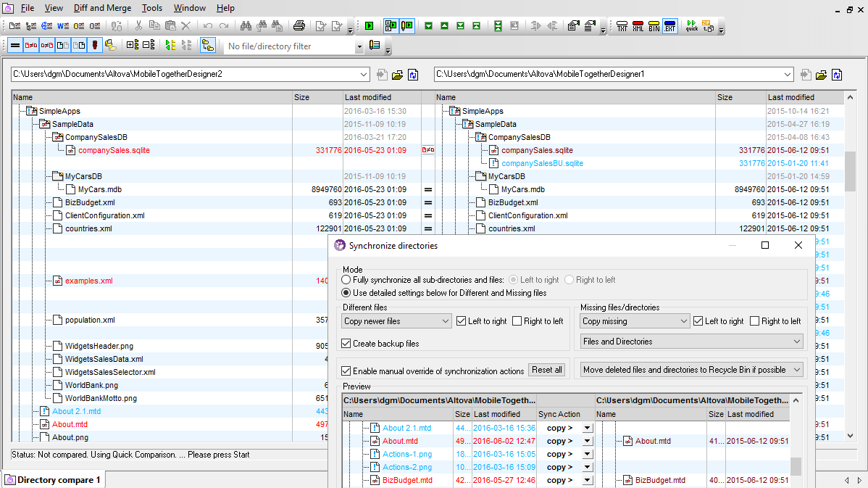
Task: Click the left pane Size column header
Action: click(x=318, y=97)
